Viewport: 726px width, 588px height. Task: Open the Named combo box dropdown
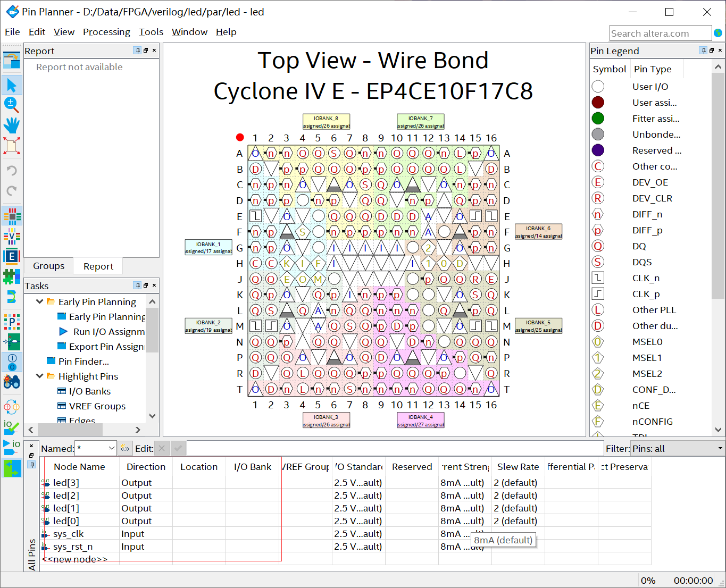(112, 448)
